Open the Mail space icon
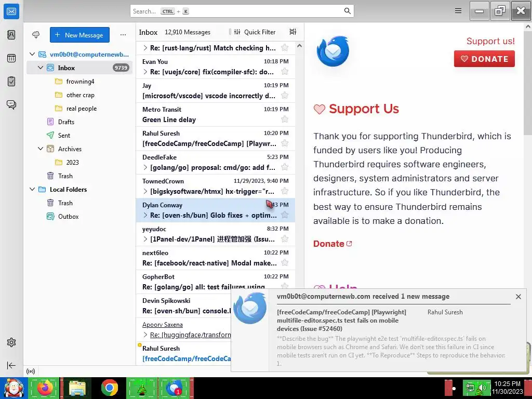Image resolution: width=532 pixels, height=399 pixels. click(11, 11)
